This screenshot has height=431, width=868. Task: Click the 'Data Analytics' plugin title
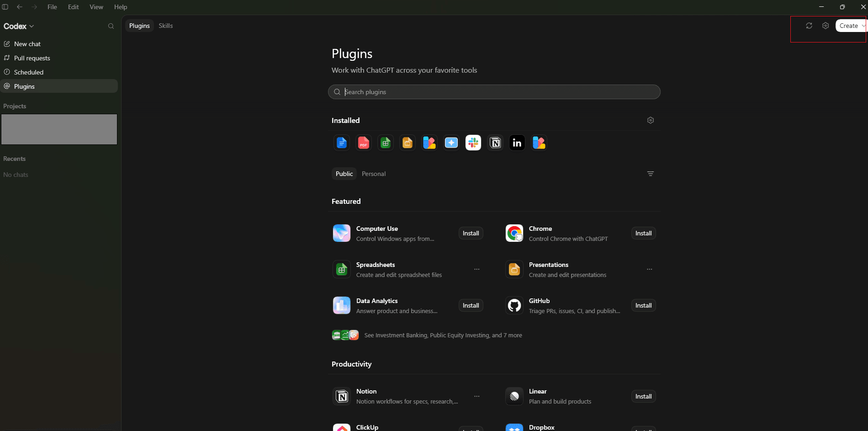(x=377, y=301)
